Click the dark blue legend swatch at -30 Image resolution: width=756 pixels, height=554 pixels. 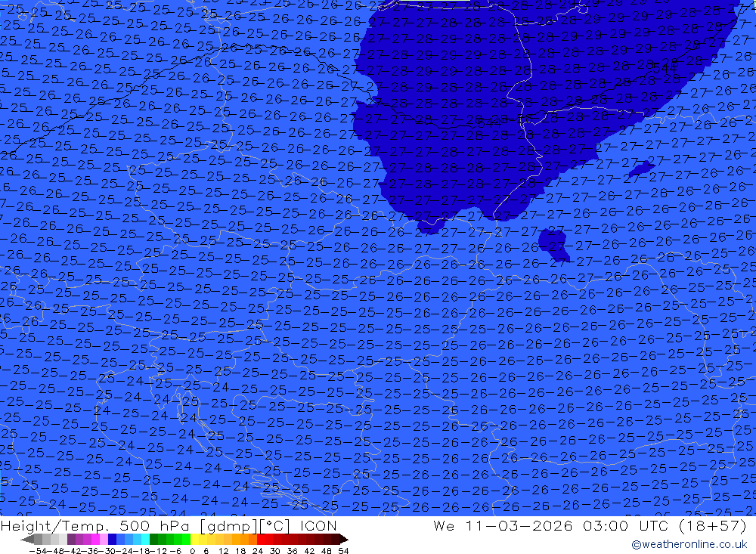point(112,539)
